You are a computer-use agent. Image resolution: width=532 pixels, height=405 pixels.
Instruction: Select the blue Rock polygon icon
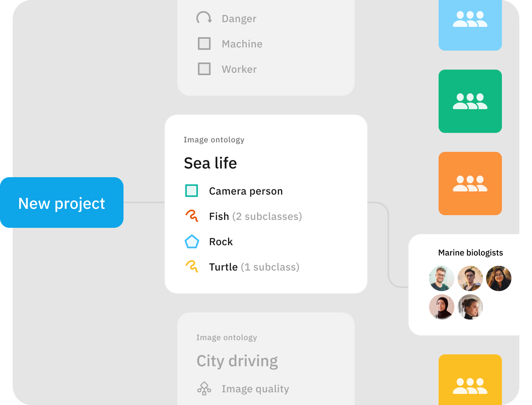click(x=192, y=241)
